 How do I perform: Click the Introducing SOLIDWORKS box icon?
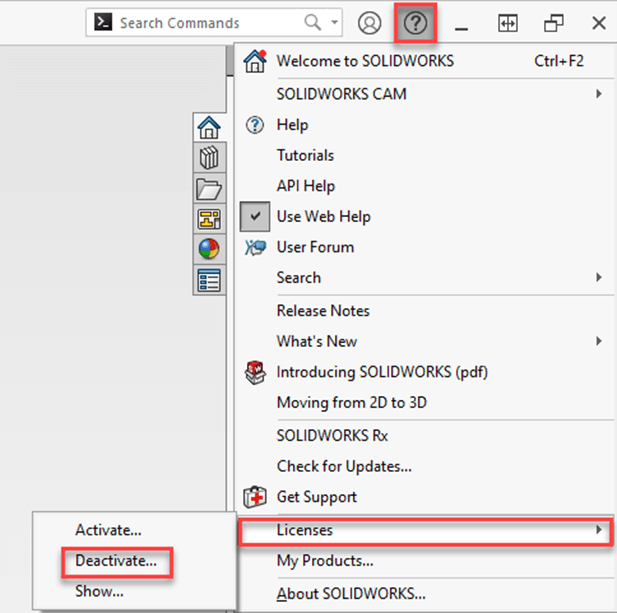255,372
